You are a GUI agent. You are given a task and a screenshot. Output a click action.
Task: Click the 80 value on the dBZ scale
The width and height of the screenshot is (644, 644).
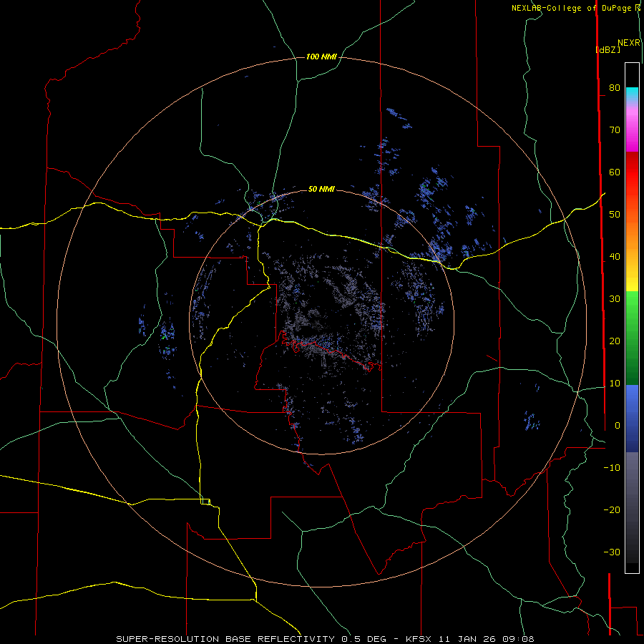[x=615, y=87]
